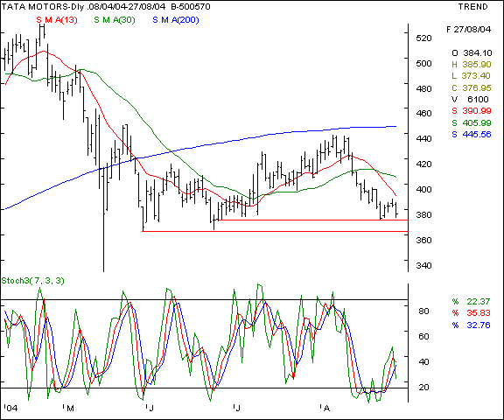Click the A month axis marker
The width and height of the screenshot is (504, 420).
tap(326, 409)
